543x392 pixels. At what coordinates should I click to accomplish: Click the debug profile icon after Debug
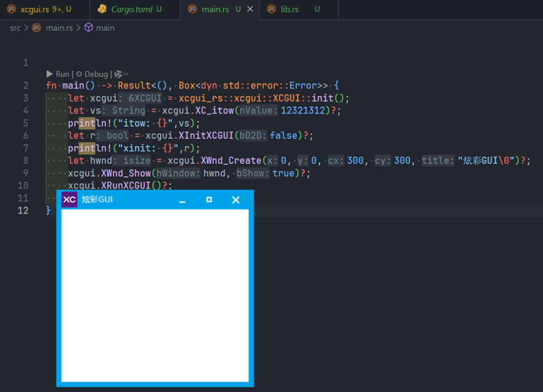point(117,74)
